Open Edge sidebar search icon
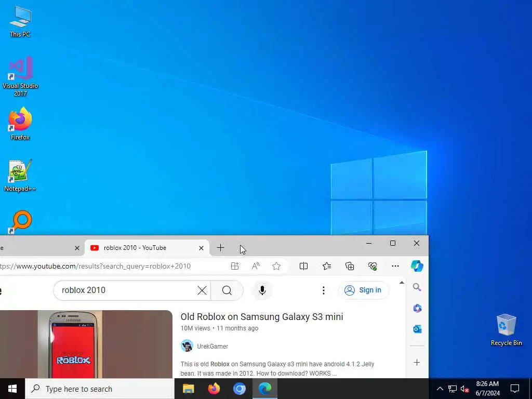The width and height of the screenshot is (532, 399). click(417, 288)
